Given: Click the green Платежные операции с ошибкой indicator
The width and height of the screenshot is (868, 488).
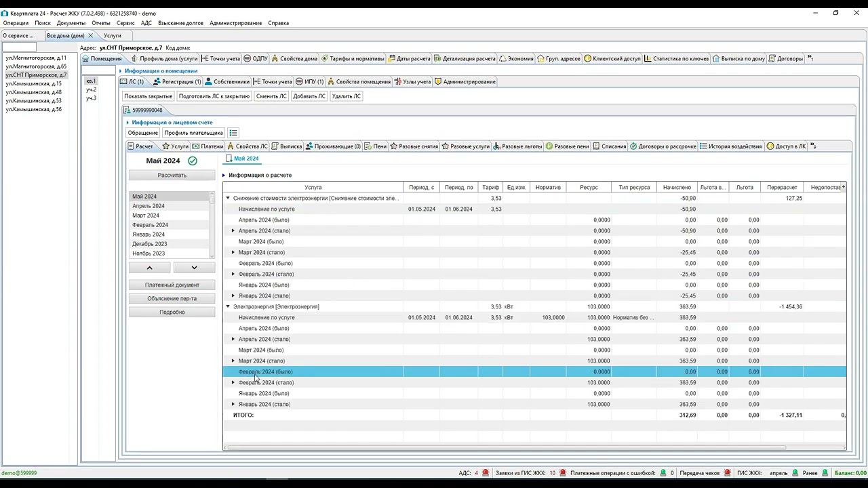Looking at the screenshot, I should coord(663,473).
